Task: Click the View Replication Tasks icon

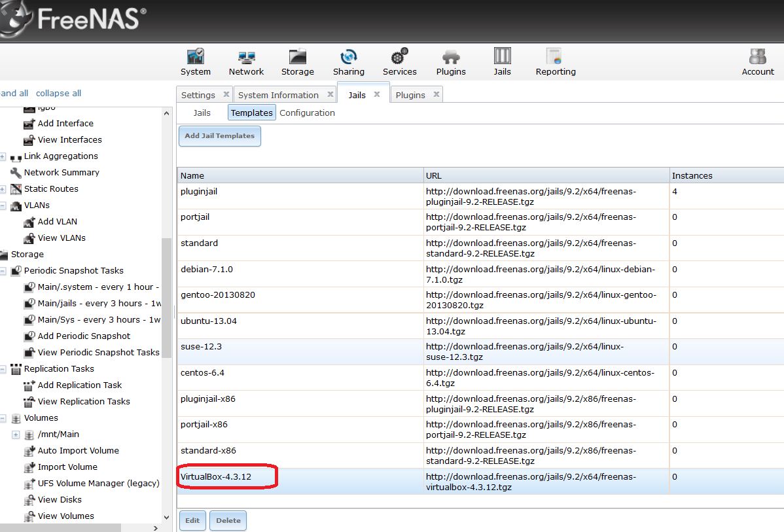Action: pos(29,402)
